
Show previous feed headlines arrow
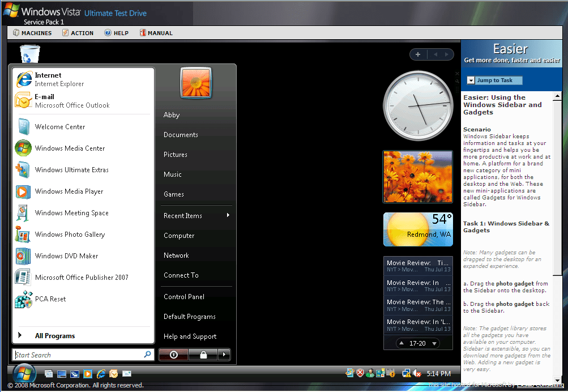pyautogui.click(x=402, y=343)
